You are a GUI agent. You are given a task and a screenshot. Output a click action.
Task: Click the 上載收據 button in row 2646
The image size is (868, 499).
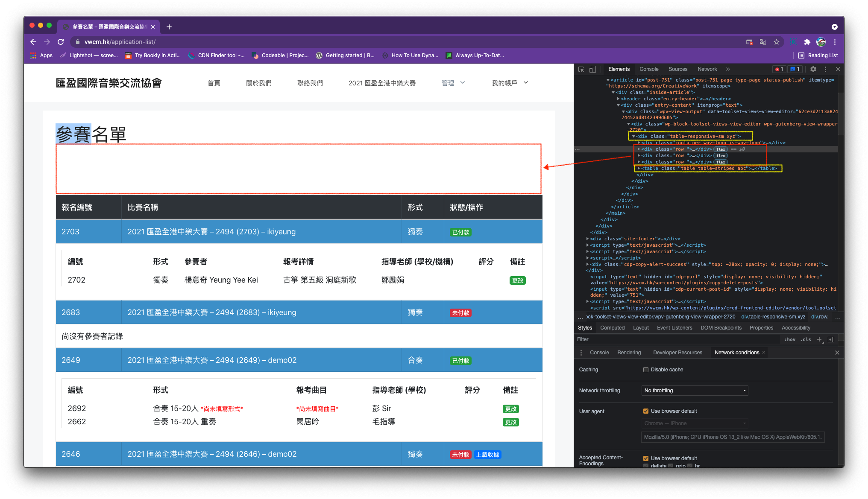487,455
